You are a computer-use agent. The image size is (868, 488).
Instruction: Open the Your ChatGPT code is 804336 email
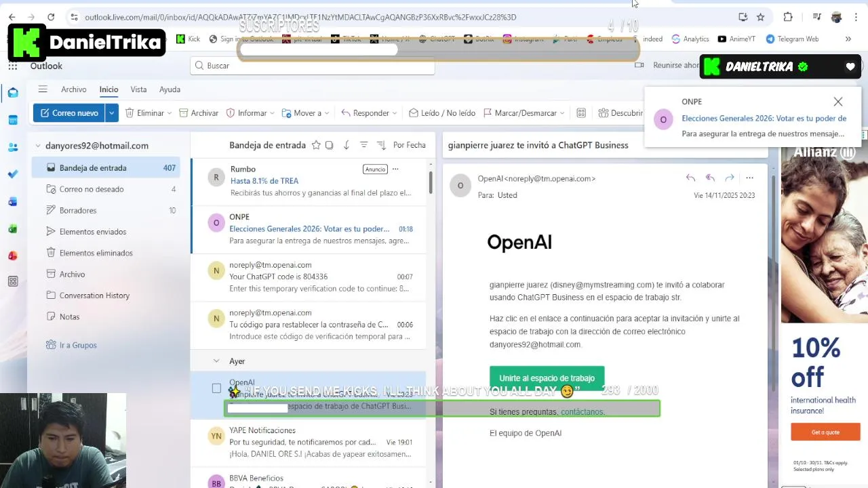click(309, 277)
